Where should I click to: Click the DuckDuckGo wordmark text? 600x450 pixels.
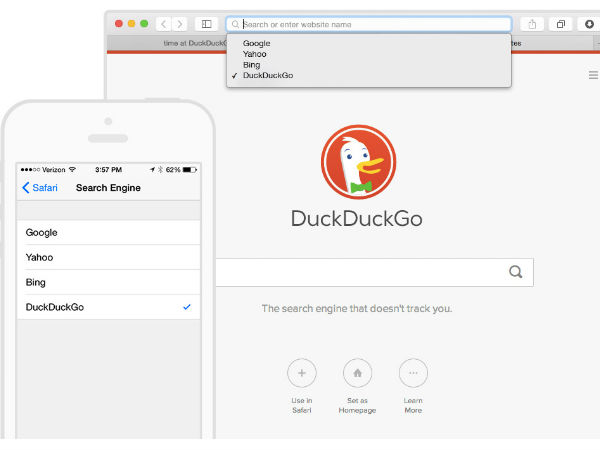click(357, 218)
